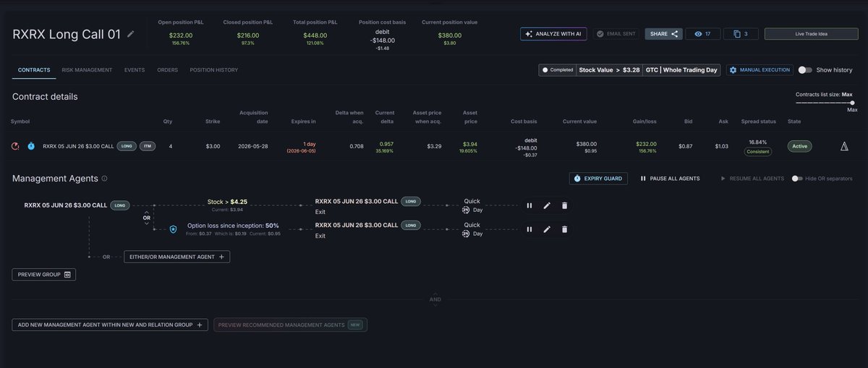Click the RXRX 05 JUN 26 $3.00 CALL contract symbol
The width and height of the screenshot is (868, 368).
click(78, 146)
